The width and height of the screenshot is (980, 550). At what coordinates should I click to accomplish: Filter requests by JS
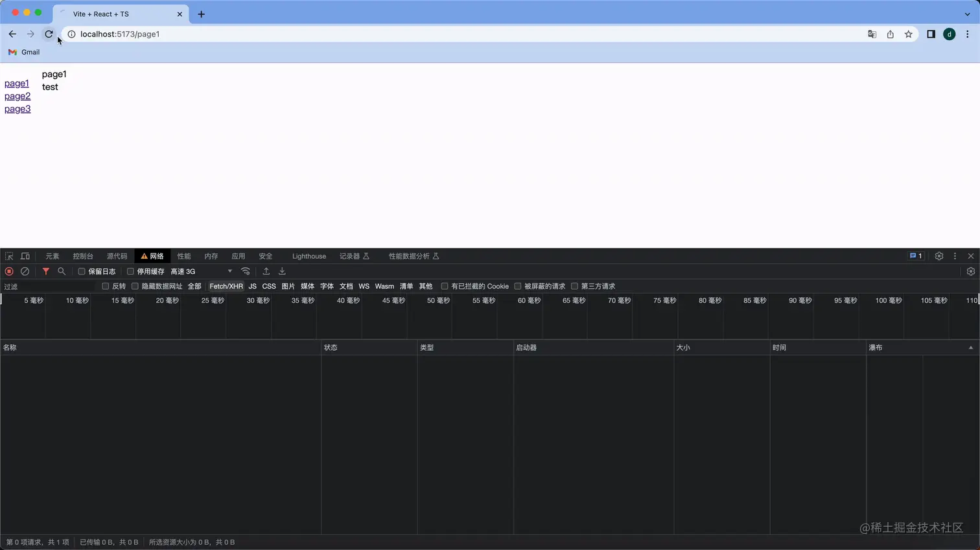[253, 286]
